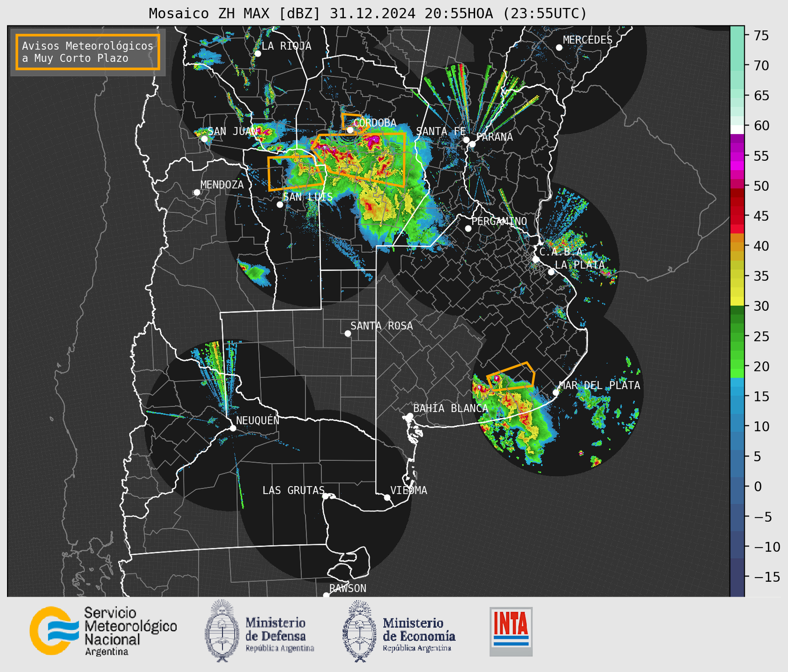Click the colorbar tick label 70

761,65
